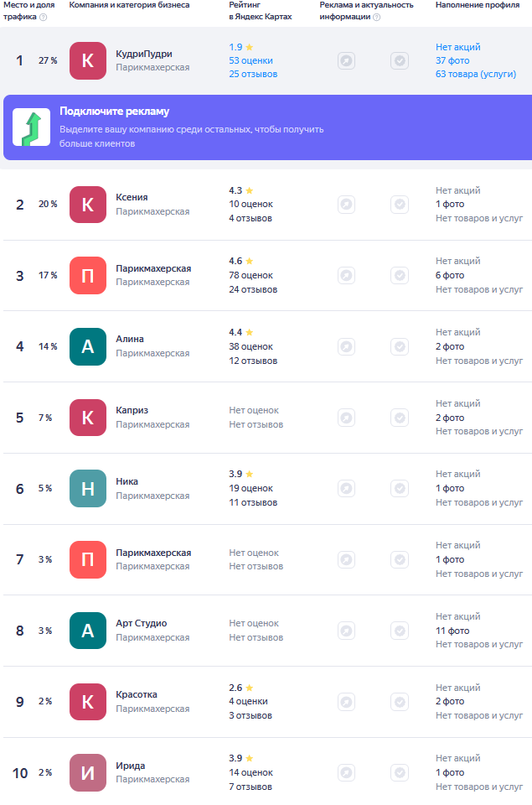Open the '53 оценки' link for КудриПудри
This screenshot has width=532, height=805.
tap(251, 60)
